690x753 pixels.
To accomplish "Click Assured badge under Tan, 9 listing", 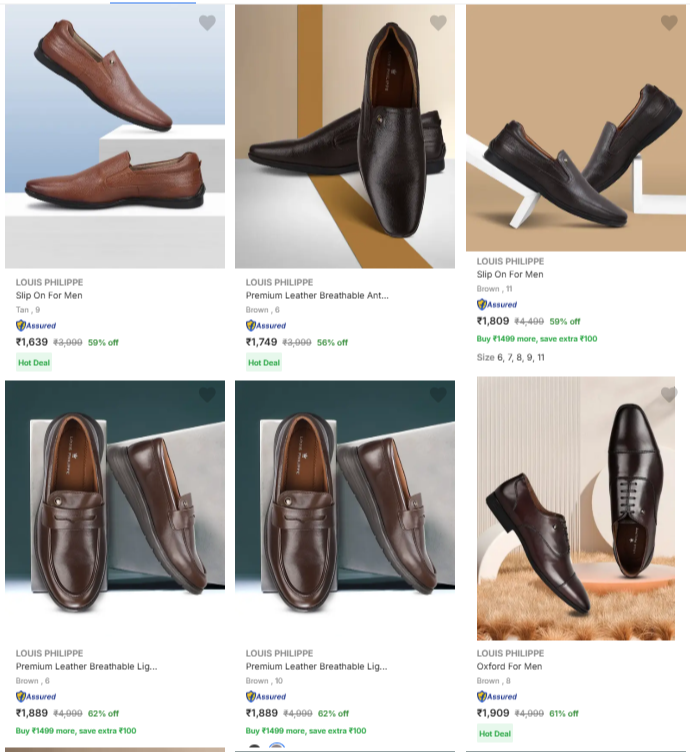I will pyautogui.click(x=37, y=325).
